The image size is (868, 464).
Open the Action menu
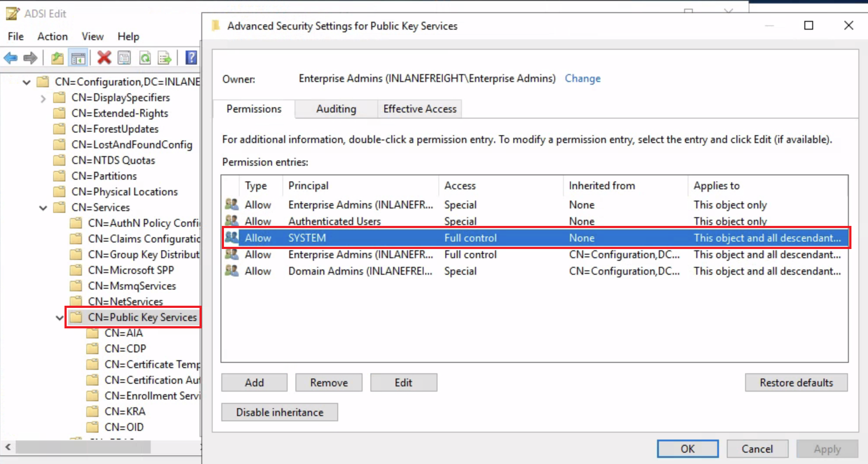click(52, 37)
